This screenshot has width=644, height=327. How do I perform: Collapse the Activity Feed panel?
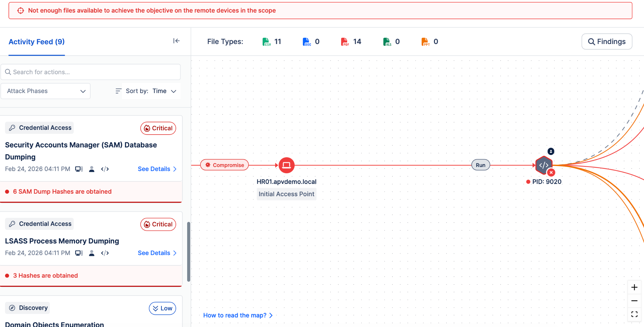[x=176, y=41]
